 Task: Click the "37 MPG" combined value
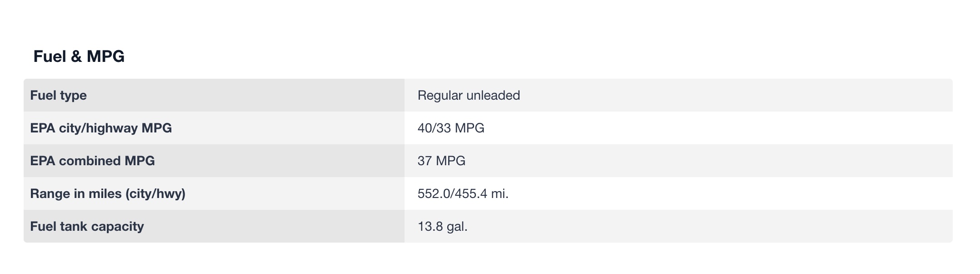(x=441, y=161)
